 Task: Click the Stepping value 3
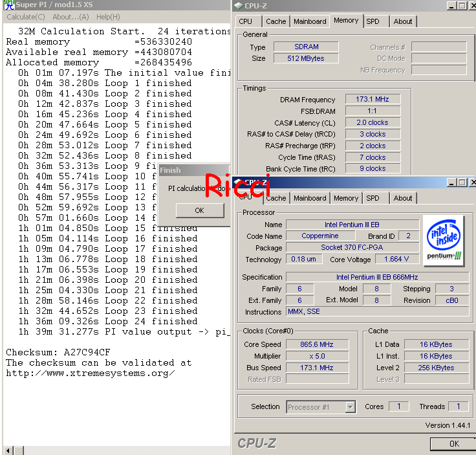click(x=452, y=289)
